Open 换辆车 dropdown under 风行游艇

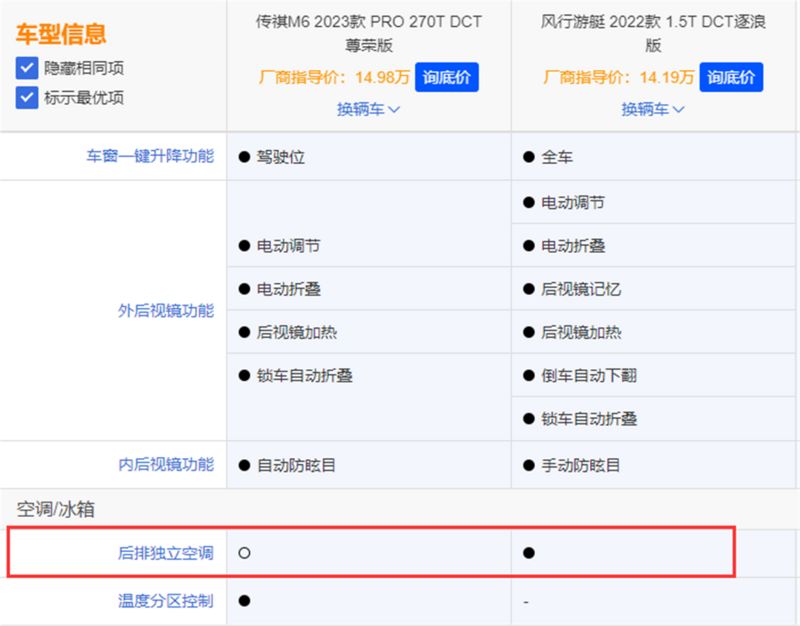(653, 109)
